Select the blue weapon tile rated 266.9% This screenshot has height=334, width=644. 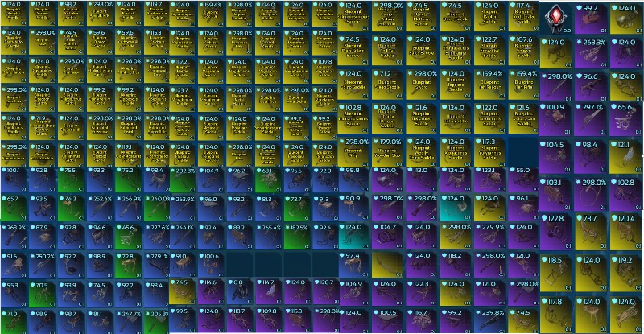click(x=129, y=208)
